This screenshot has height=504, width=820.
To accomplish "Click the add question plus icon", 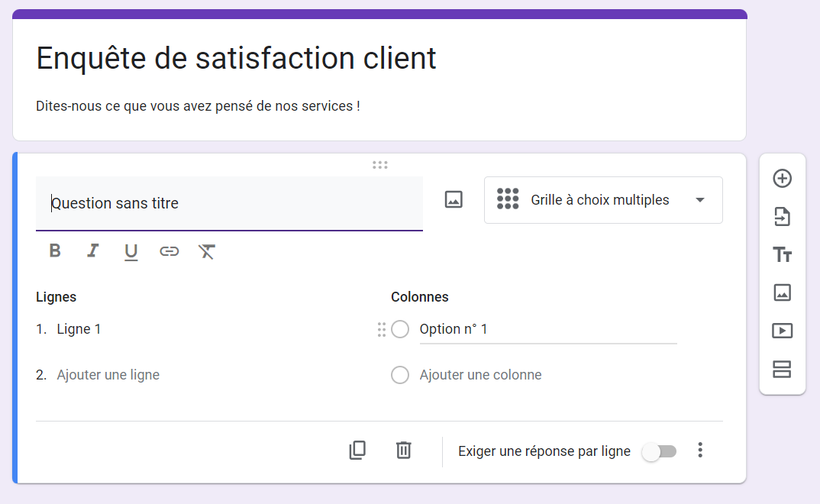I will 783,179.
